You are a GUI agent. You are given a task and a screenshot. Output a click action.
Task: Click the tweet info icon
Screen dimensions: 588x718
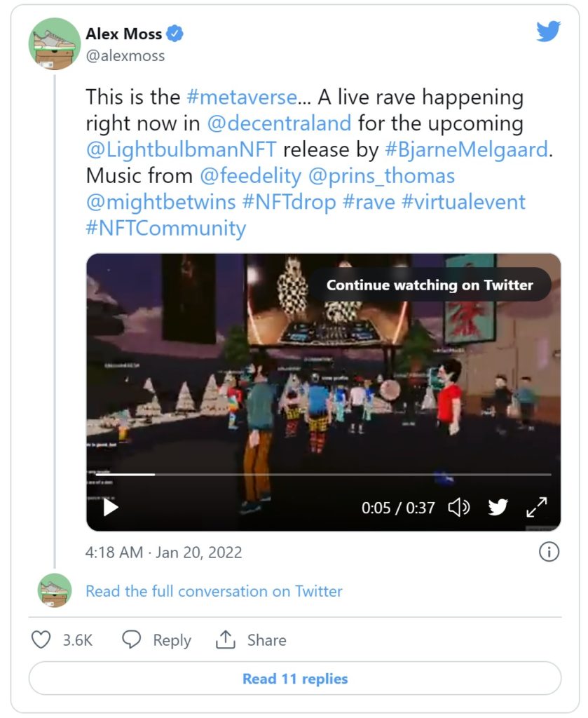(549, 552)
